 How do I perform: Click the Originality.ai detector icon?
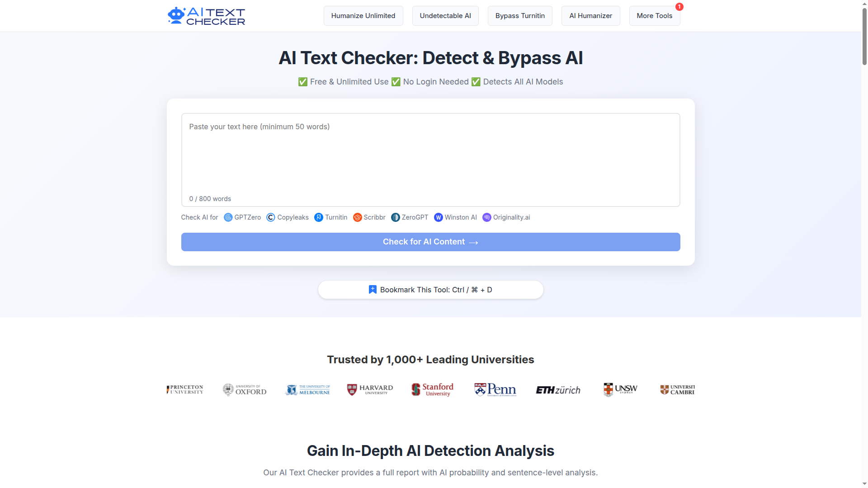click(487, 217)
